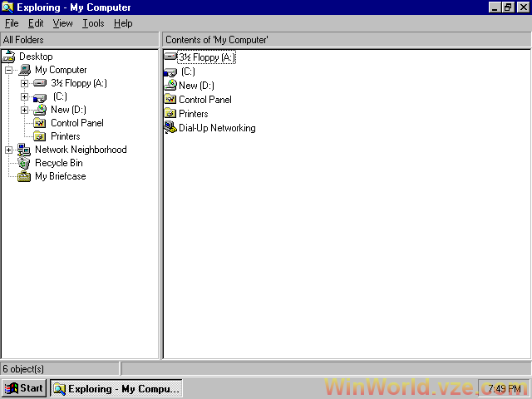
Task: Select 'My Computer' label in tree
Action: pos(61,70)
